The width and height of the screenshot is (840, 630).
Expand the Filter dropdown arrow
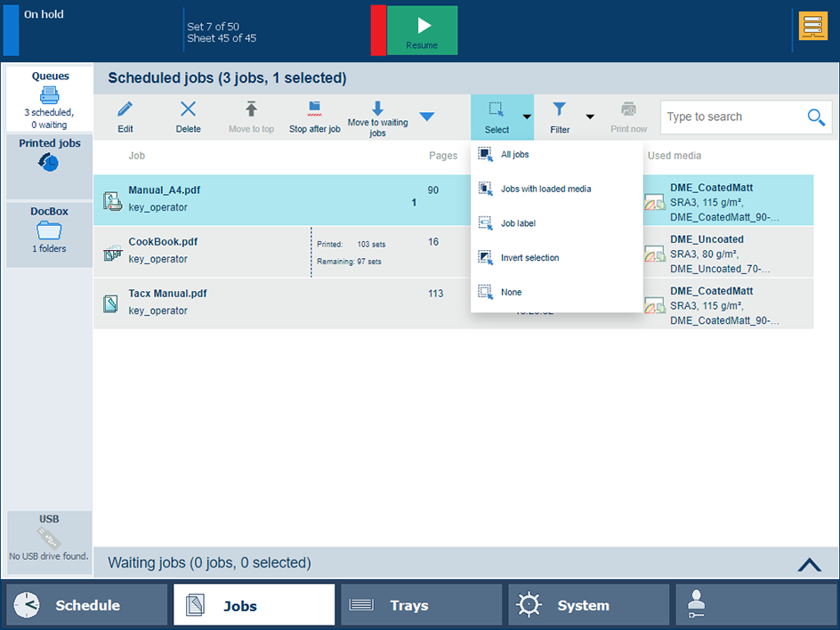pyautogui.click(x=589, y=117)
